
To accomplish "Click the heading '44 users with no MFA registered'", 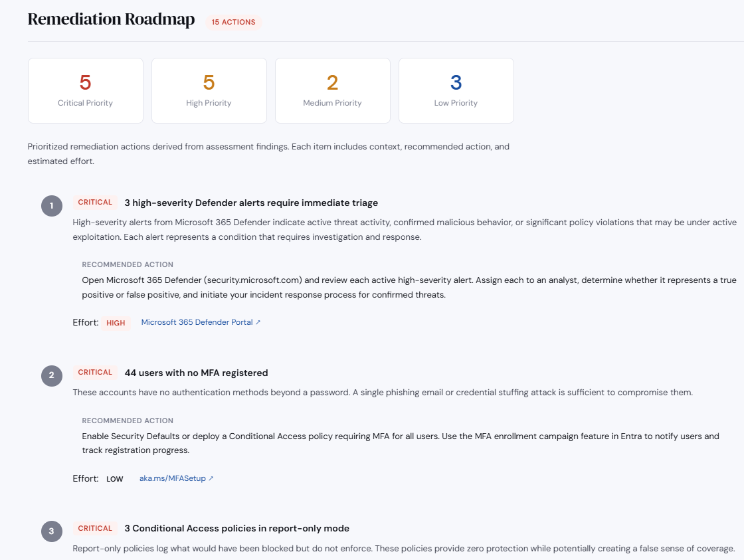I will click(x=196, y=372).
